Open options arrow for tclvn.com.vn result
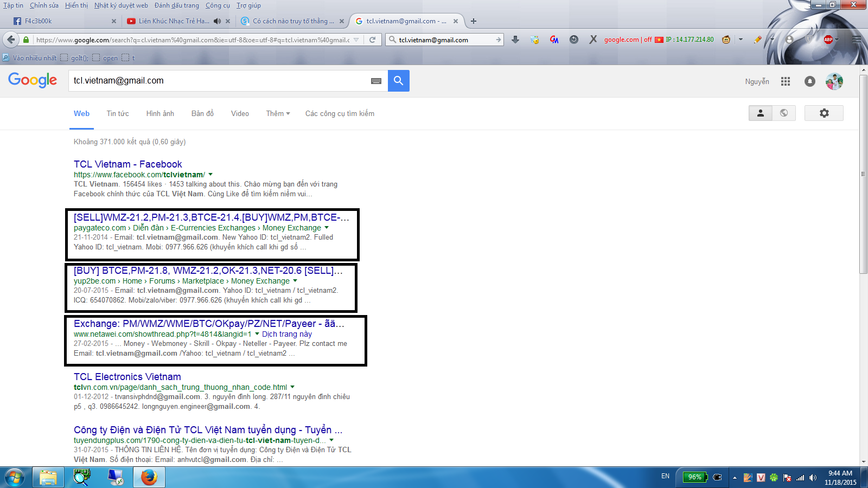 point(292,387)
